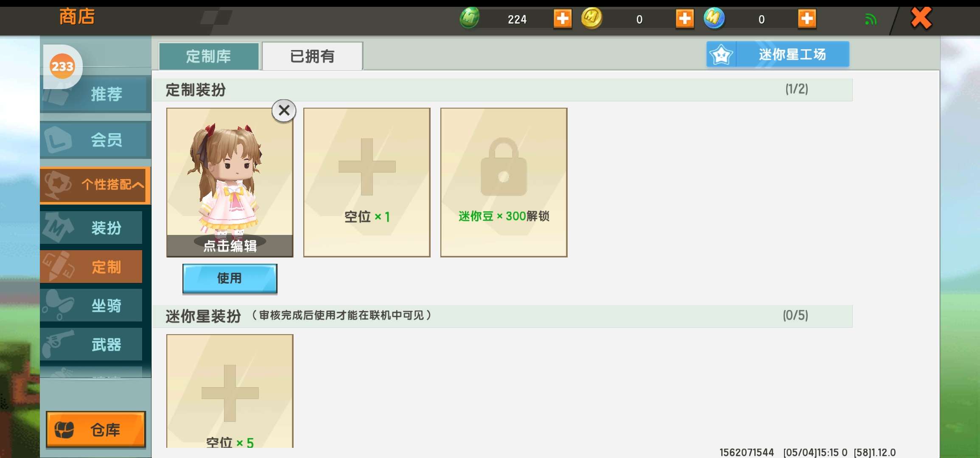Click the girl character outfit thumbnail
Screen dimensions: 980x458
pyautogui.click(x=230, y=178)
